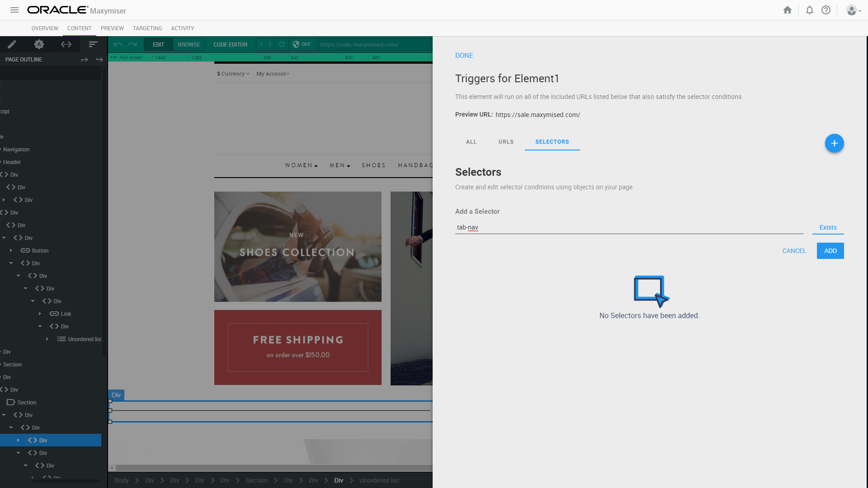Switch to EDIT mode
The height and width of the screenshot is (488, 868).
(158, 44)
